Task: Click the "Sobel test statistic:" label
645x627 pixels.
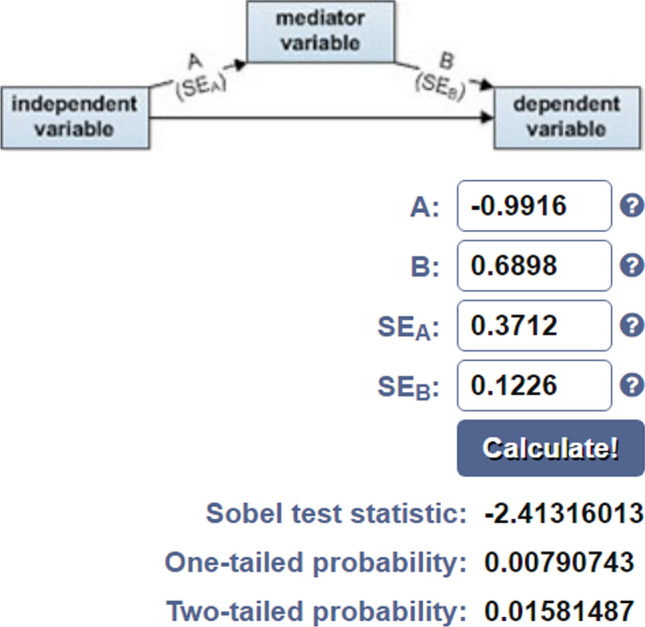Action: coord(337,515)
